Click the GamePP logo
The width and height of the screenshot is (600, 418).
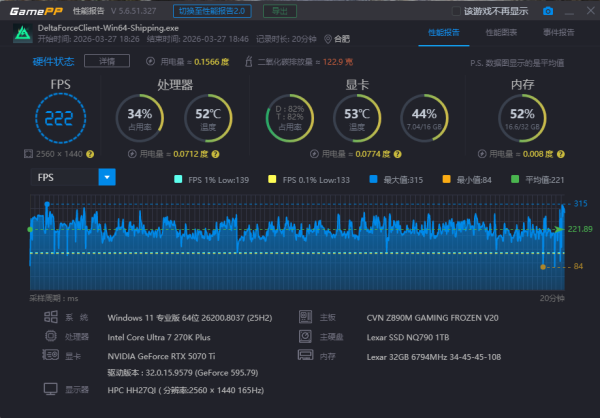point(36,11)
